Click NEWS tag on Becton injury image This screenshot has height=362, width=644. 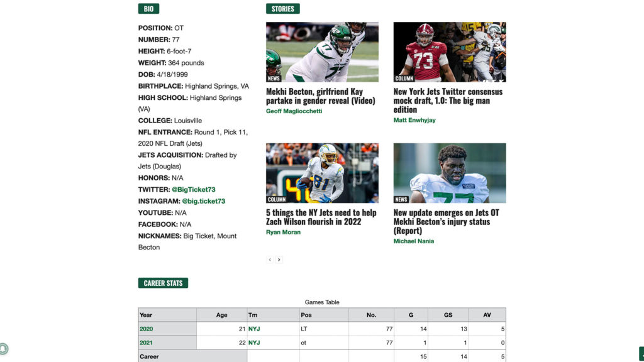[401, 199]
